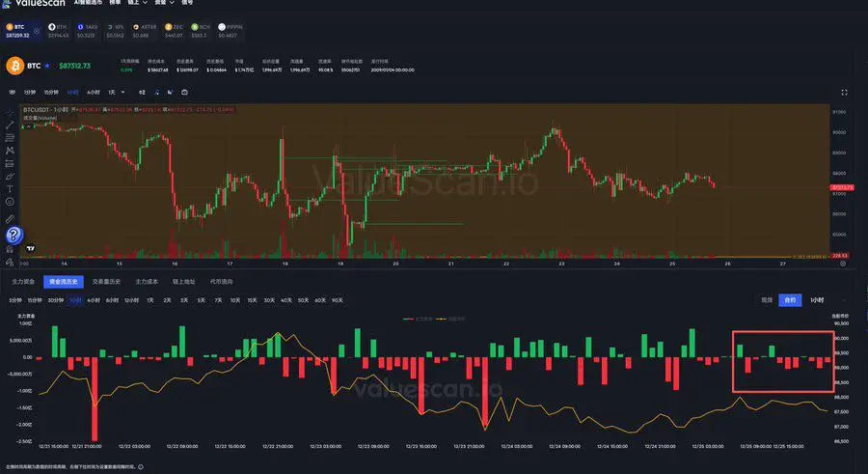This screenshot has width=868, height=474.
Task: Set fund flow period to 5分钟
Action: 15,300
